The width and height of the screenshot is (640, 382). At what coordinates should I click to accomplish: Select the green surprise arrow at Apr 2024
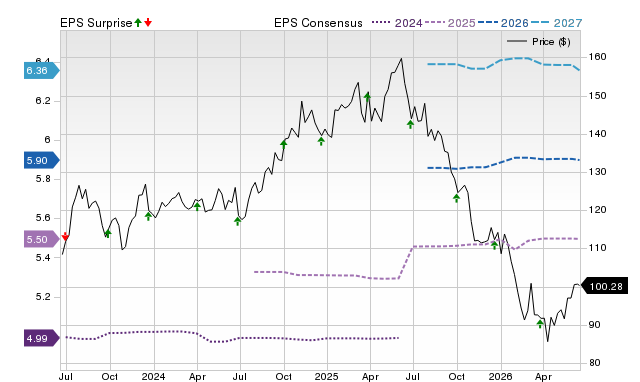click(197, 206)
